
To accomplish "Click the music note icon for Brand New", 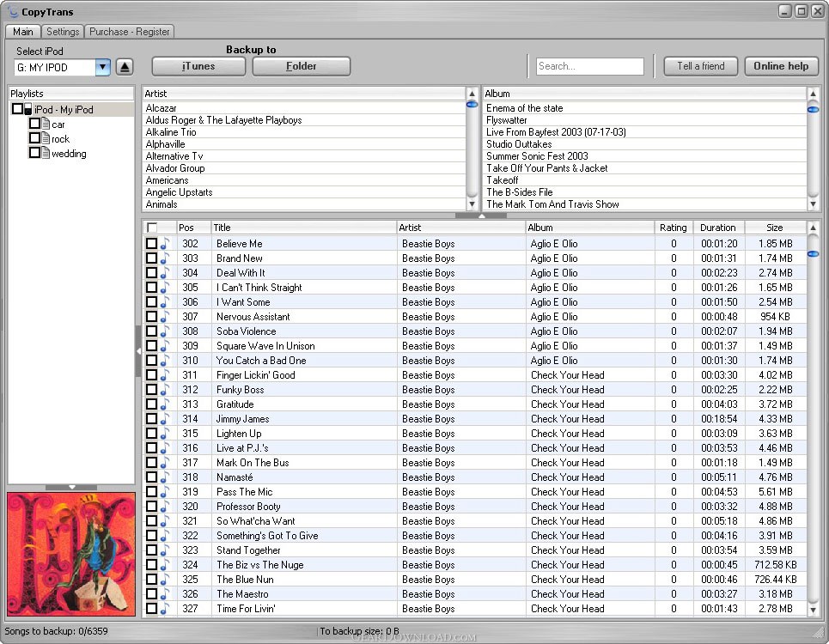I will (165, 258).
